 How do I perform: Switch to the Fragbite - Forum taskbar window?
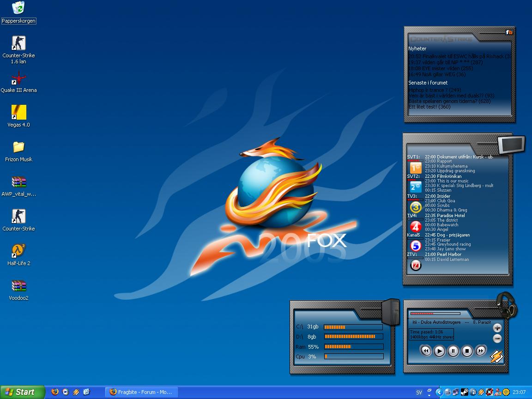(x=141, y=392)
